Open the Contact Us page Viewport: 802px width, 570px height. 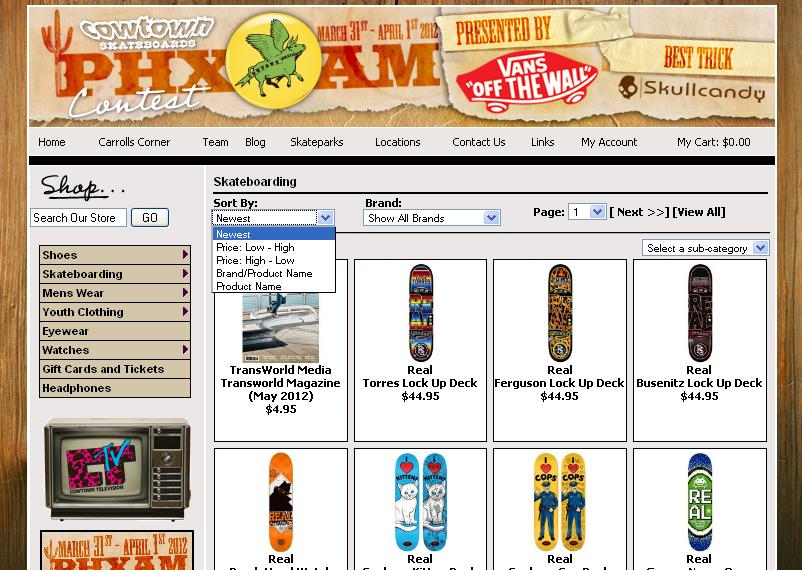[x=479, y=142]
